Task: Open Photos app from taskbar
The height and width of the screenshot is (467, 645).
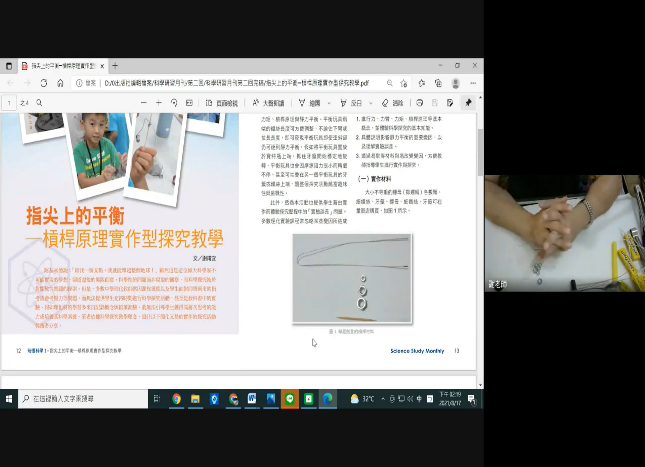Action: pyautogui.click(x=271, y=399)
